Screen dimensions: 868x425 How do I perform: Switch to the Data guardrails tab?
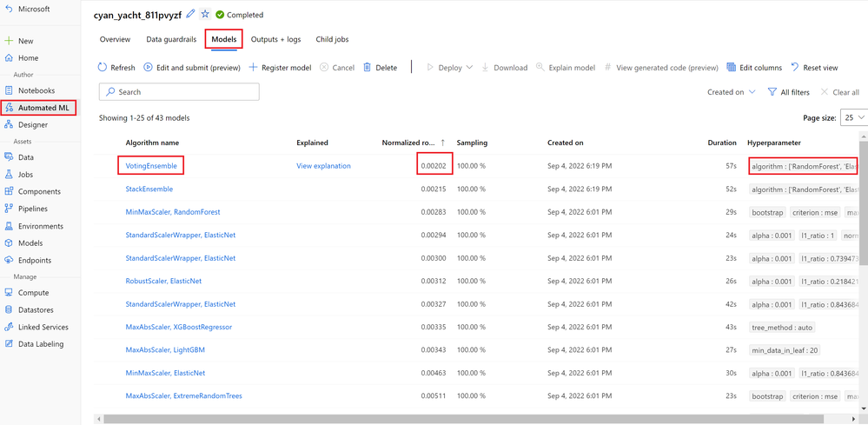pyautogui.click(x=172, y=39)
